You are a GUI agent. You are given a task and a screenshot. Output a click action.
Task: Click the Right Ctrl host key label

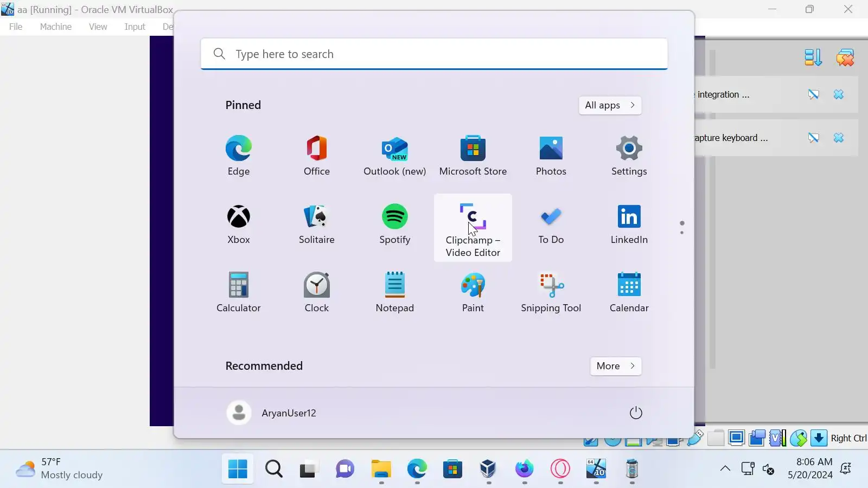point(848,438)
